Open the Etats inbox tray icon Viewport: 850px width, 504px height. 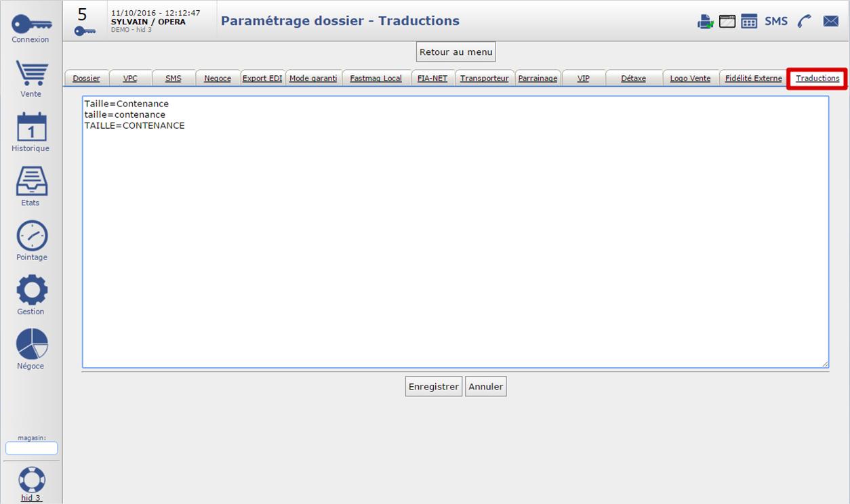pyautogui.click(x=31, y=182)
